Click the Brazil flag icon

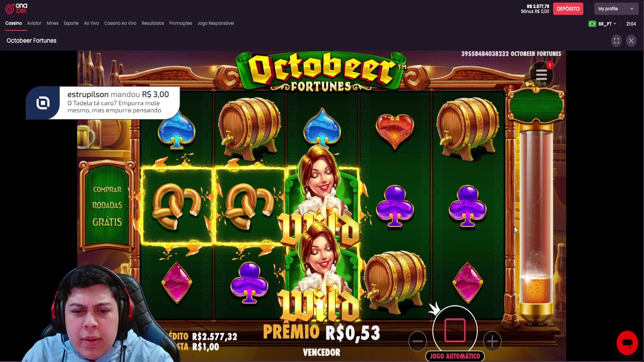592,24
